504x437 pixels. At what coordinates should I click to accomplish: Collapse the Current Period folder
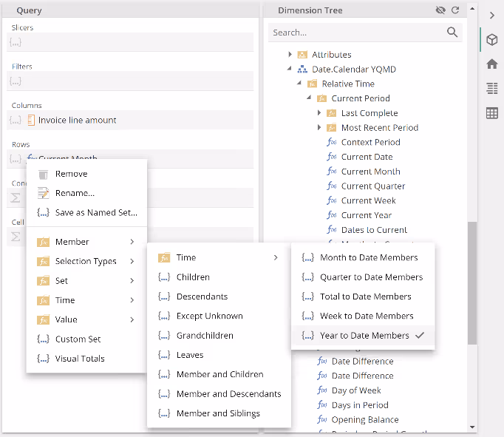point(310,98)
